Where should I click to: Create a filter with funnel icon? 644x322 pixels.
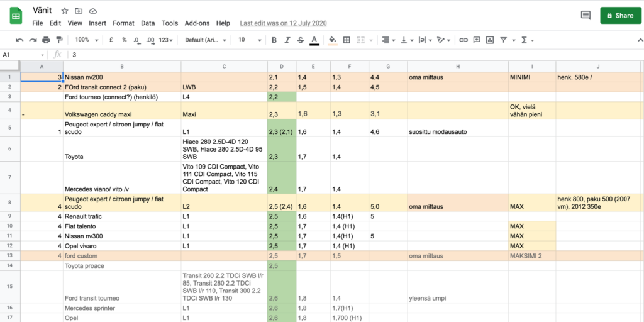point(503,40)
